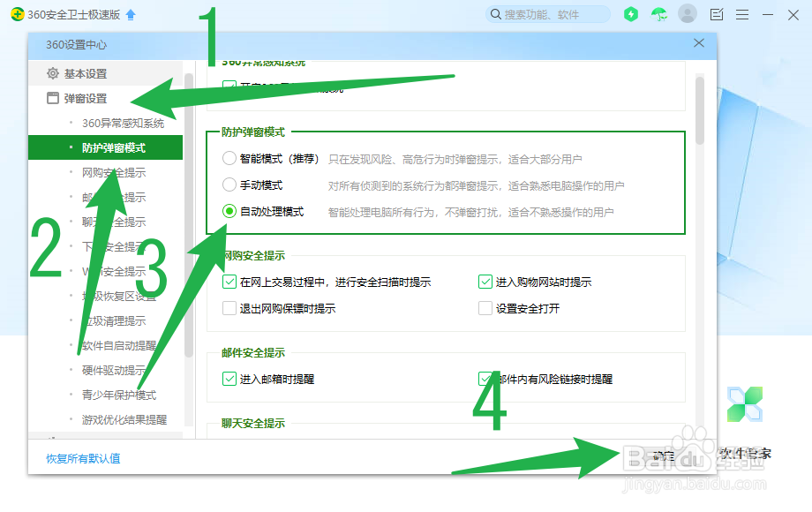Image resolution: width=812 pixels, height=512 pixels.
Task: Open the green shield lightning icon
Action: [631, 14]
